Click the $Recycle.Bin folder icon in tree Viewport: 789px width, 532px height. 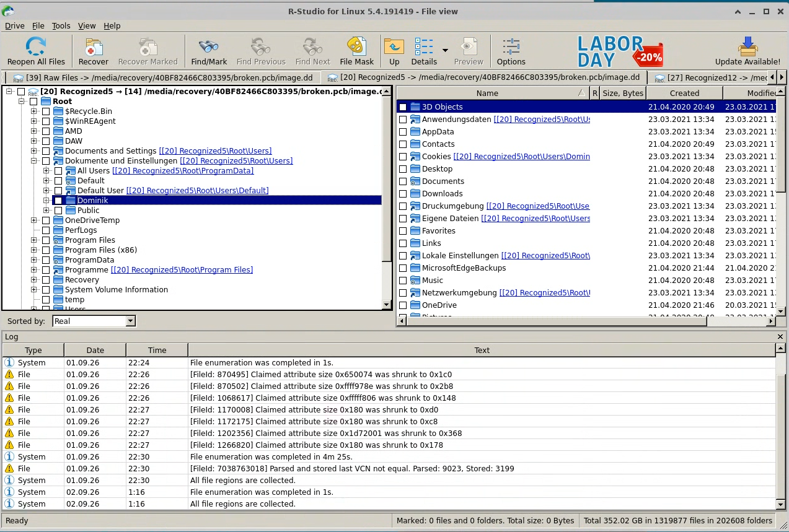[x=58, y=111]
